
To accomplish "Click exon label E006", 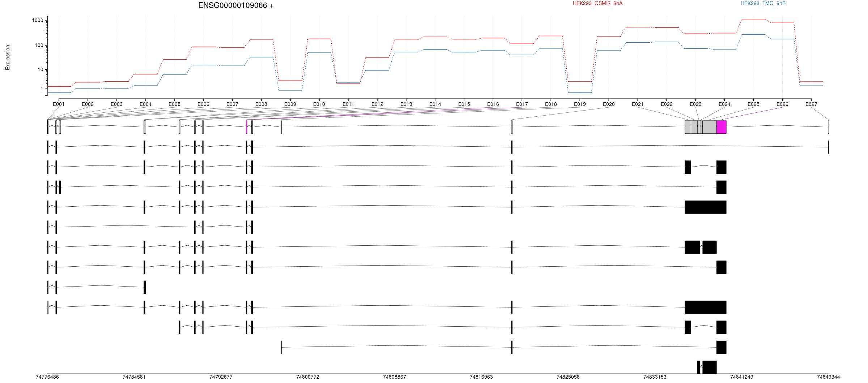I will (x=203, y=104).
